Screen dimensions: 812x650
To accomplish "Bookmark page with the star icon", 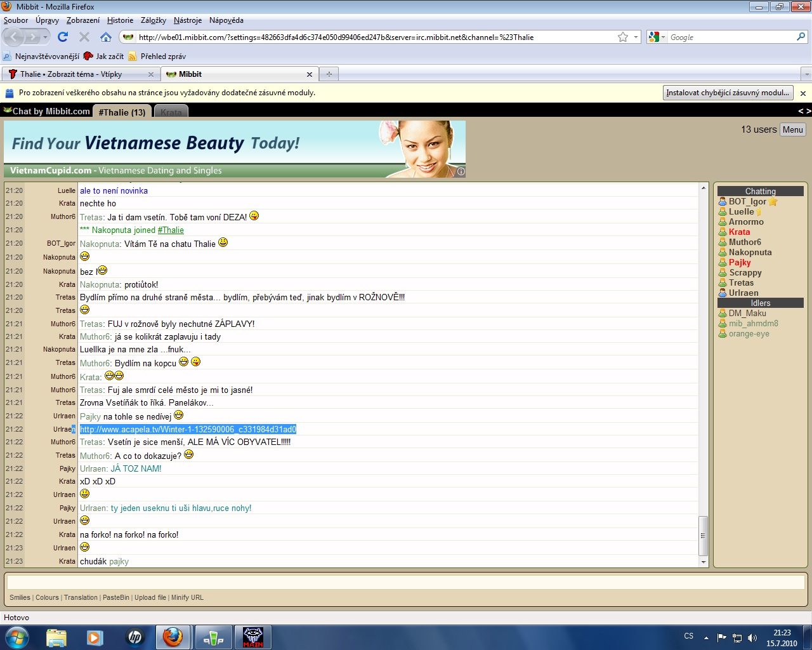I will pos(623,37).
